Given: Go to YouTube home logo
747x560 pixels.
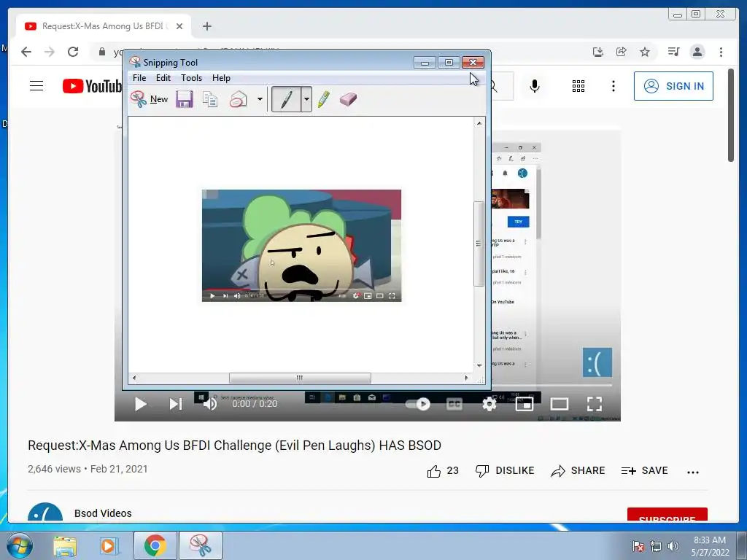Looking at the screenshot, I should 92,86.
